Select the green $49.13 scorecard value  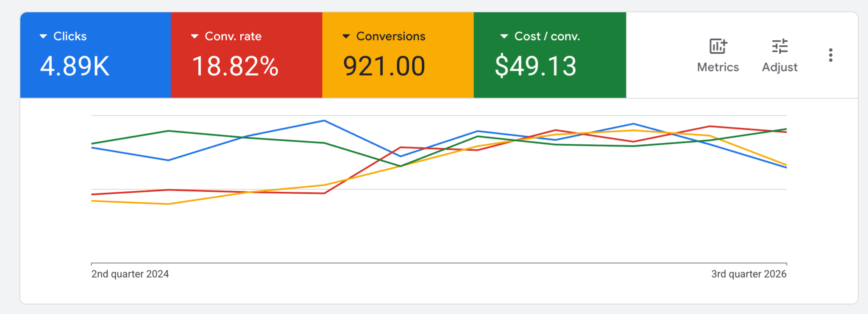(x=536, y=66)
